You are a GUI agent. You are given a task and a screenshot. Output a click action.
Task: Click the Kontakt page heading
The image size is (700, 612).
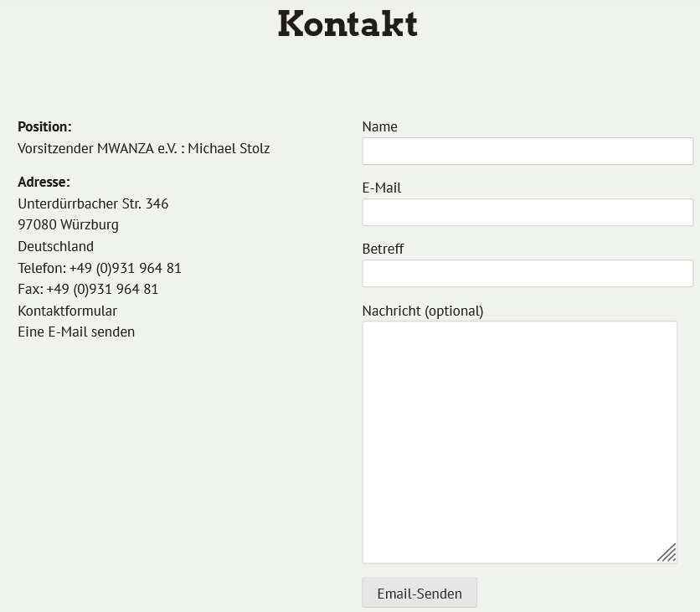(347, 24)
